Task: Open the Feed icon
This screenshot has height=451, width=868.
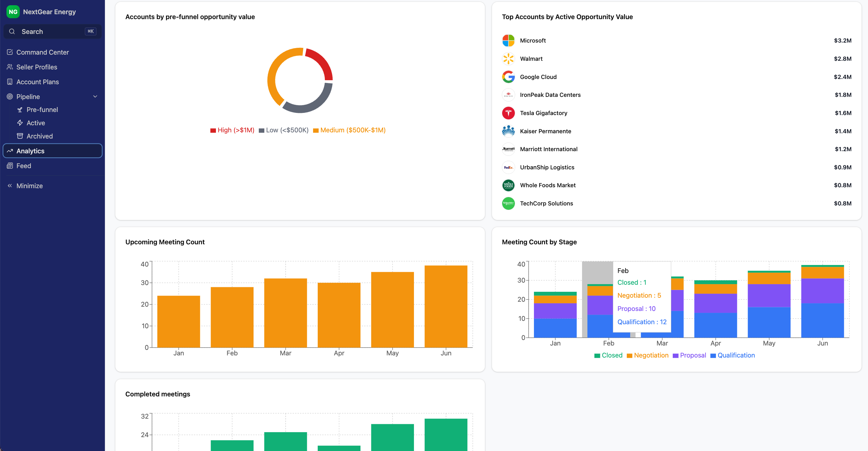Action: (x=10, y=166)
